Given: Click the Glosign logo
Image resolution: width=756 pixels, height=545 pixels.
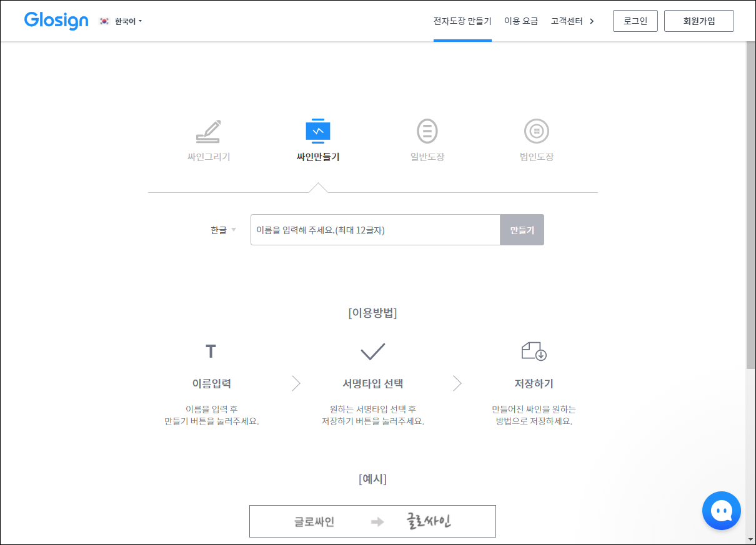Looking at the screenshot, I should (x=56, y=21).
